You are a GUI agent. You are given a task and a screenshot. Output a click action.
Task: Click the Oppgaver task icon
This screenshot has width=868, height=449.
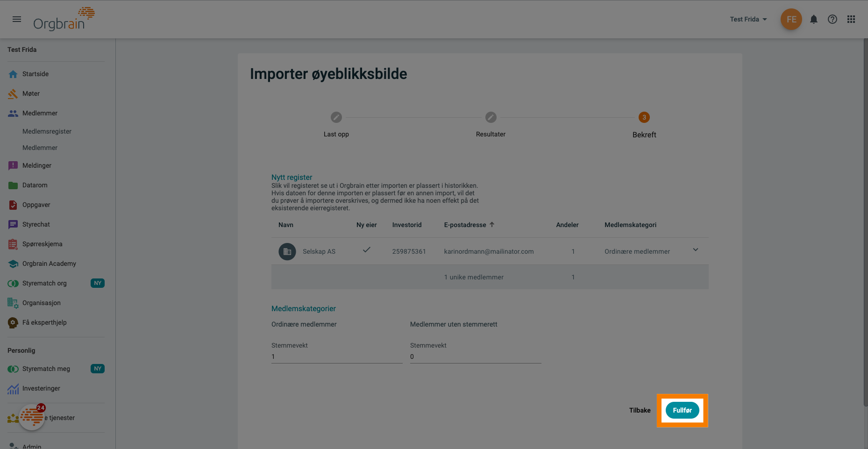13,205
